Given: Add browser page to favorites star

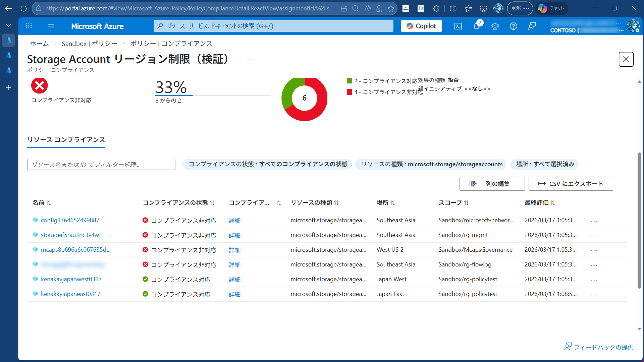Looking at the screenshot, I should click(x=391, y=8).
